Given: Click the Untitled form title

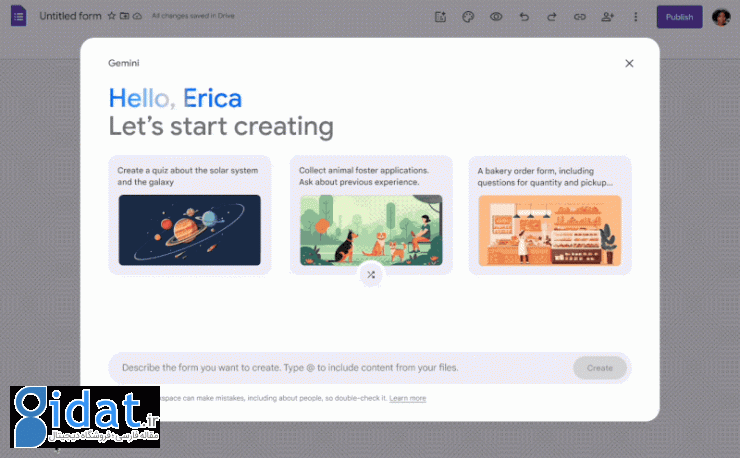Looking at the screenshot, I should [x=70, y=16].
